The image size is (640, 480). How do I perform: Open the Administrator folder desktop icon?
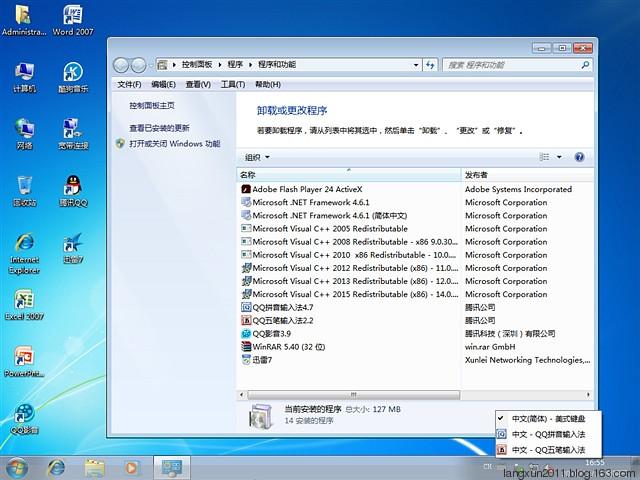coord(24,20)
